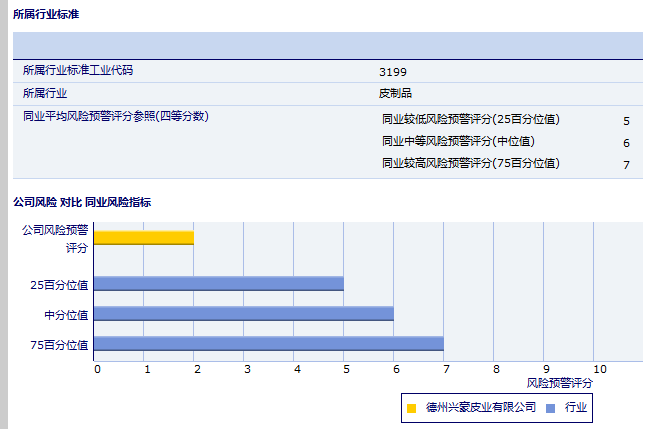Click the 同业较高风险预警评分(75百分位值) label
The image size is (662, 429).
click(470, 163)
